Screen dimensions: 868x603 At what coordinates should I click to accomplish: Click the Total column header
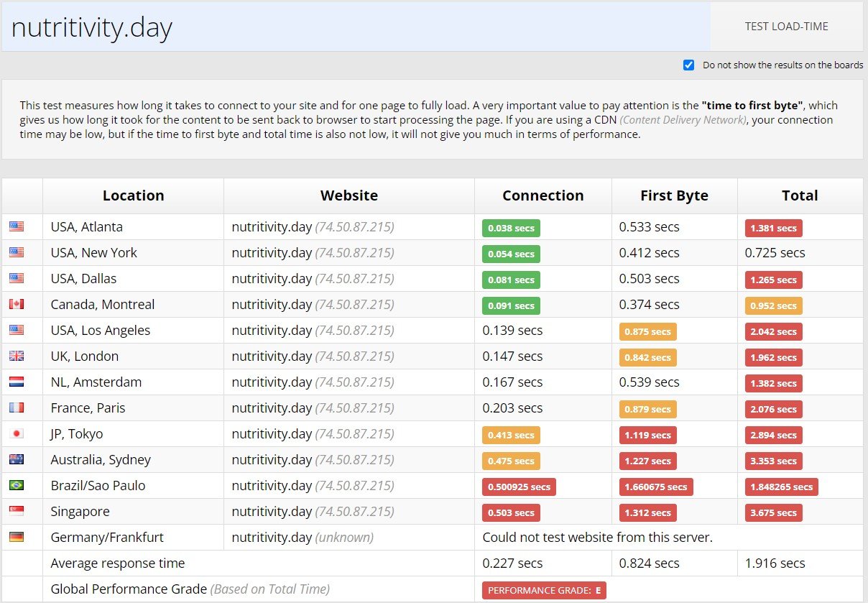coord(800,195)
